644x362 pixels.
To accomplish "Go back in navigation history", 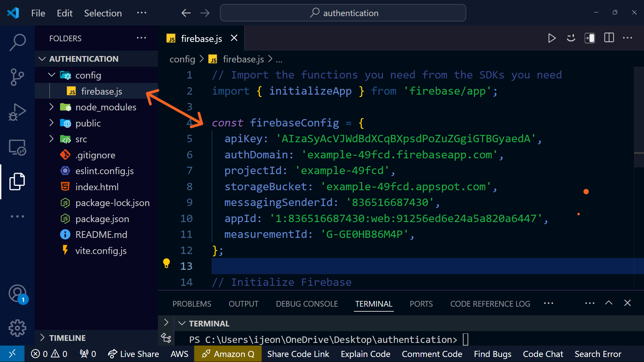I will pos(186,13).
